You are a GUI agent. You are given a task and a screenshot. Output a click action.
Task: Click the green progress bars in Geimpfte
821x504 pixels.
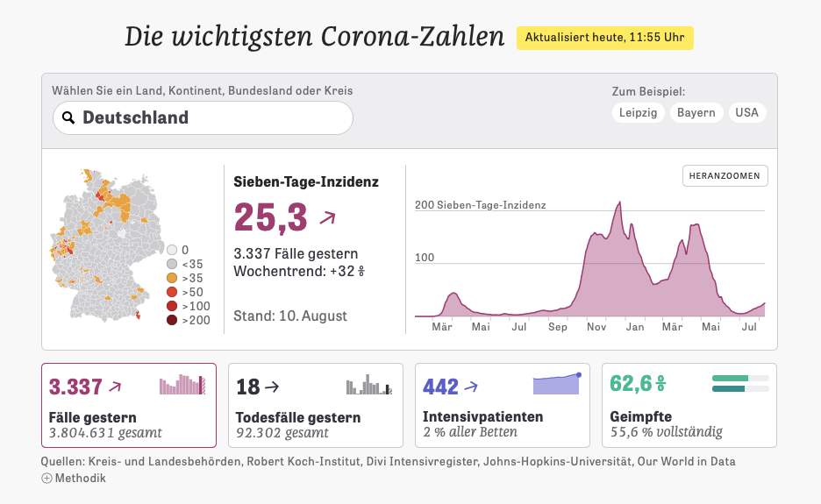(x=740, y=384)
